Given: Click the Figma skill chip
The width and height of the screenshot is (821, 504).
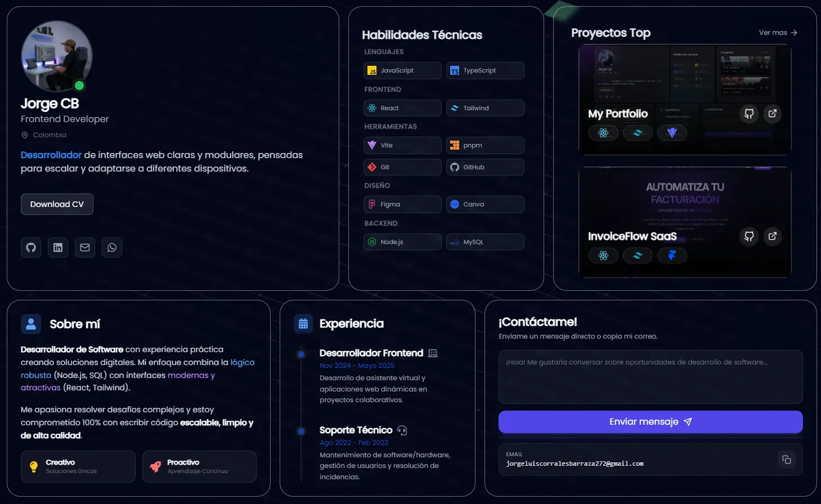Looking at the screenshot, I should pyautogui.click(x=402, y=204).
